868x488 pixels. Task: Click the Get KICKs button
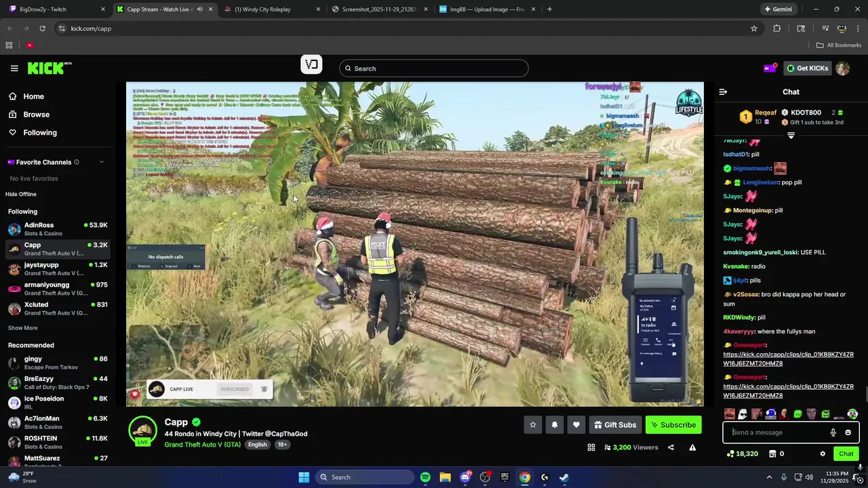(x=807, y=68)
